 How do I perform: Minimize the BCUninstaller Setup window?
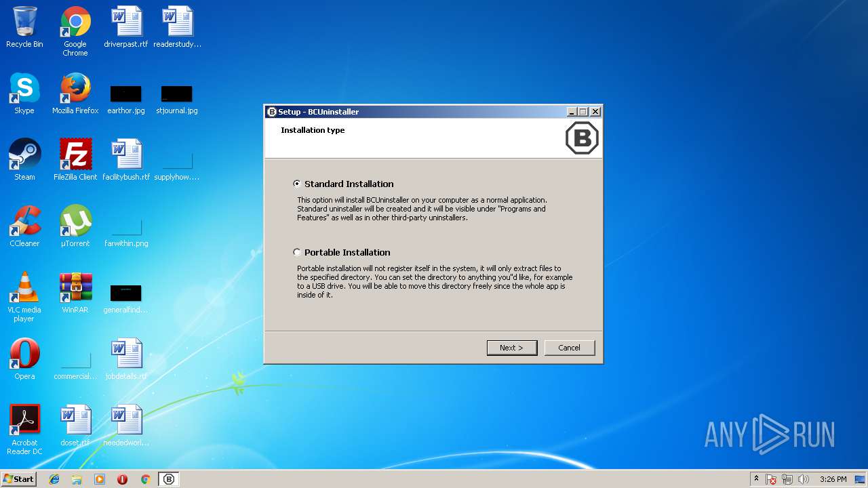point(572,112)
